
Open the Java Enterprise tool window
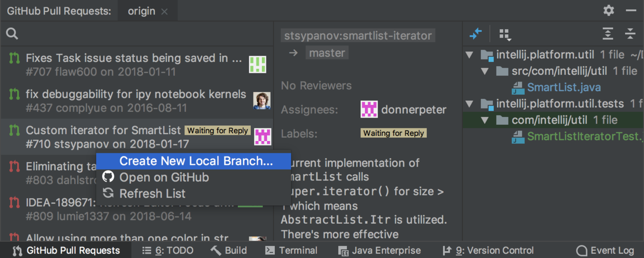(x=380, y=250)
